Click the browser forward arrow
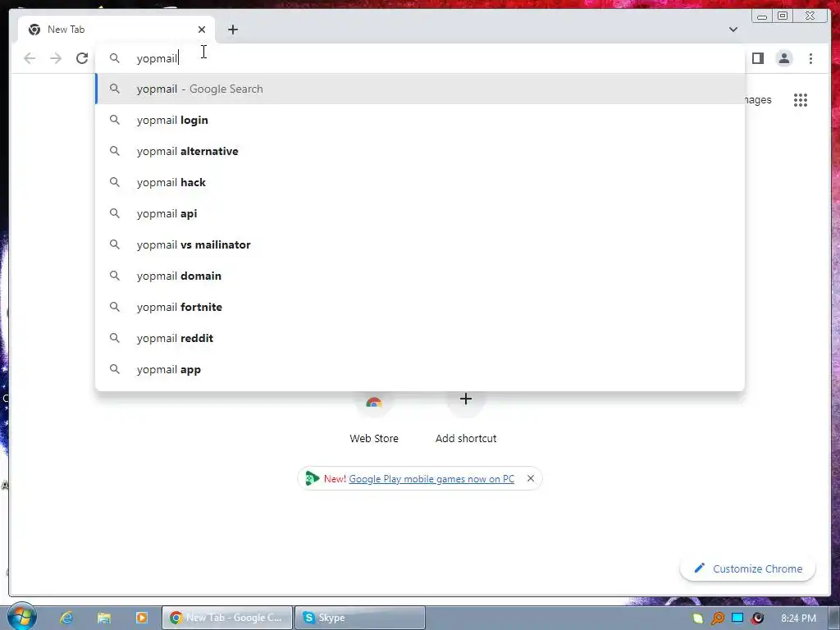840x630 pixels. coord(56,58)
